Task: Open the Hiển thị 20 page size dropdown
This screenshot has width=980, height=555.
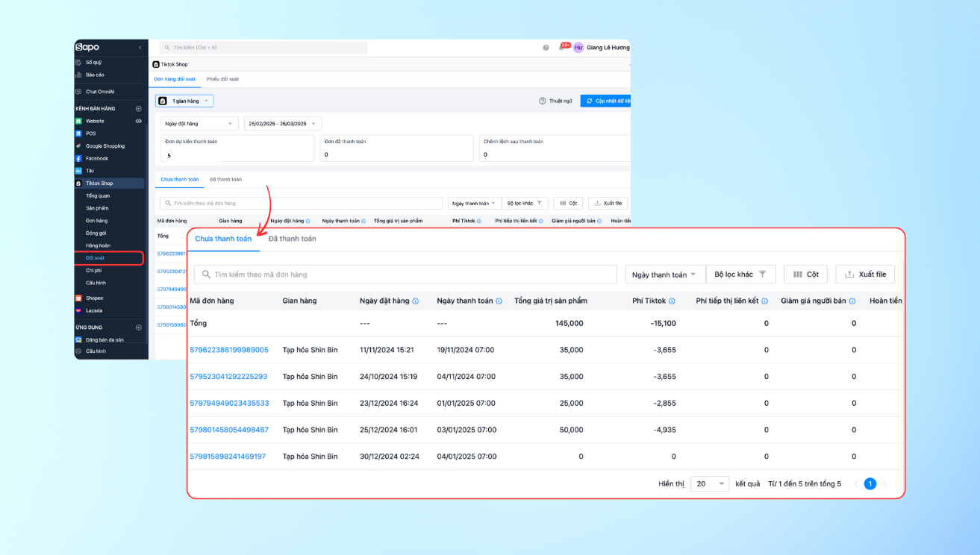Action: click(710, 483)
